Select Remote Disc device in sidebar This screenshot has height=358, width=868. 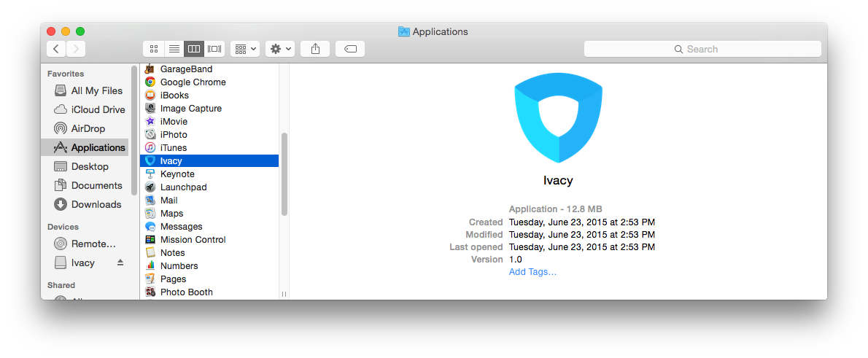click(x=85, y=244)
